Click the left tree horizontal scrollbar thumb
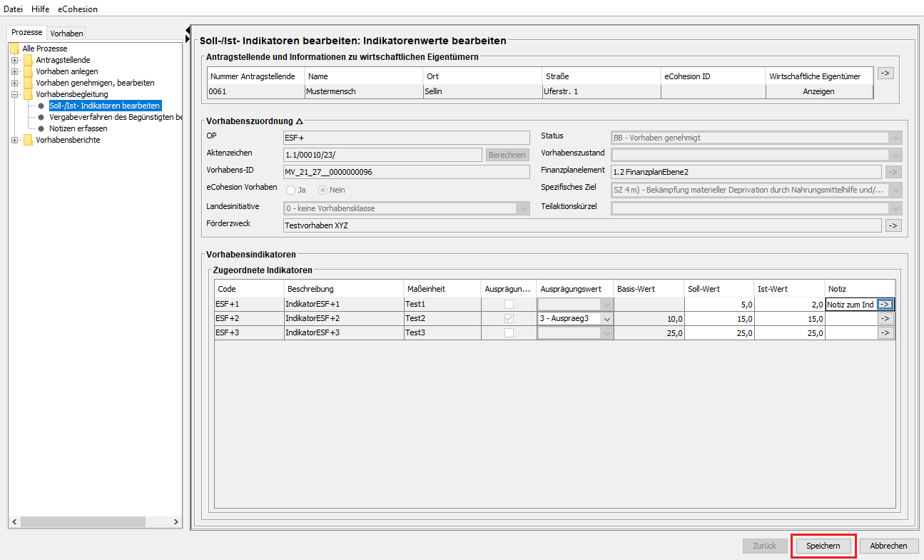 tap(82, 523)
